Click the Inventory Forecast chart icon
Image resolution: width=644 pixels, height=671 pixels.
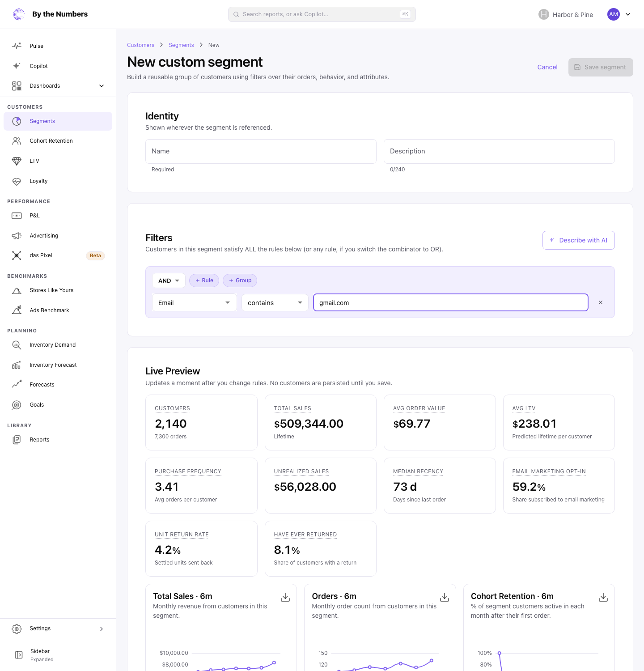pos(17,365)
